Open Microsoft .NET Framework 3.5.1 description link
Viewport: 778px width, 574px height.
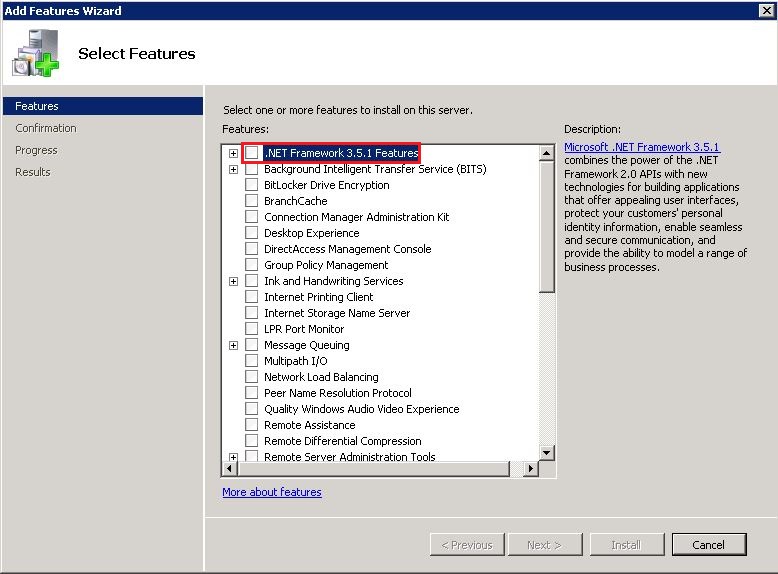tap(642, 147)
